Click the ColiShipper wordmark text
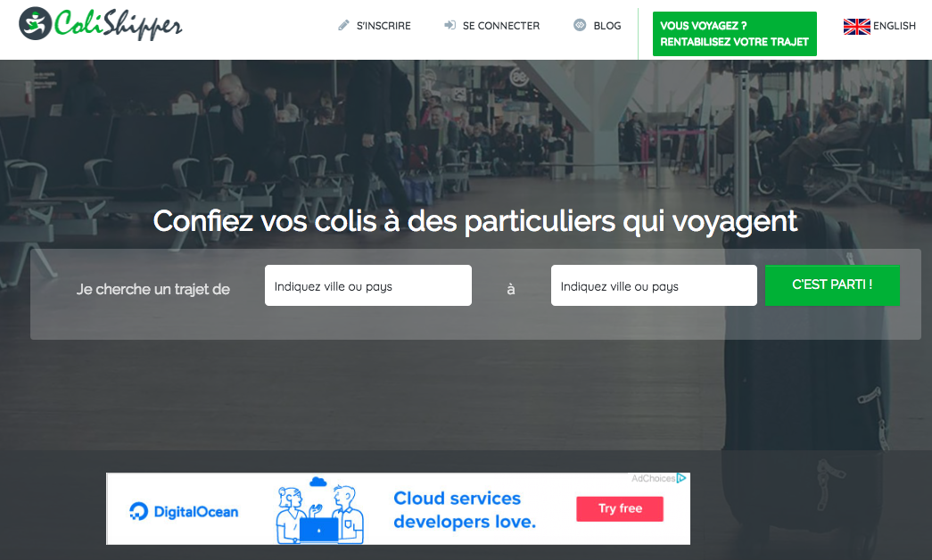Image resolution: width=932 pixels, height=560 pixels. [x=118, y=24]
